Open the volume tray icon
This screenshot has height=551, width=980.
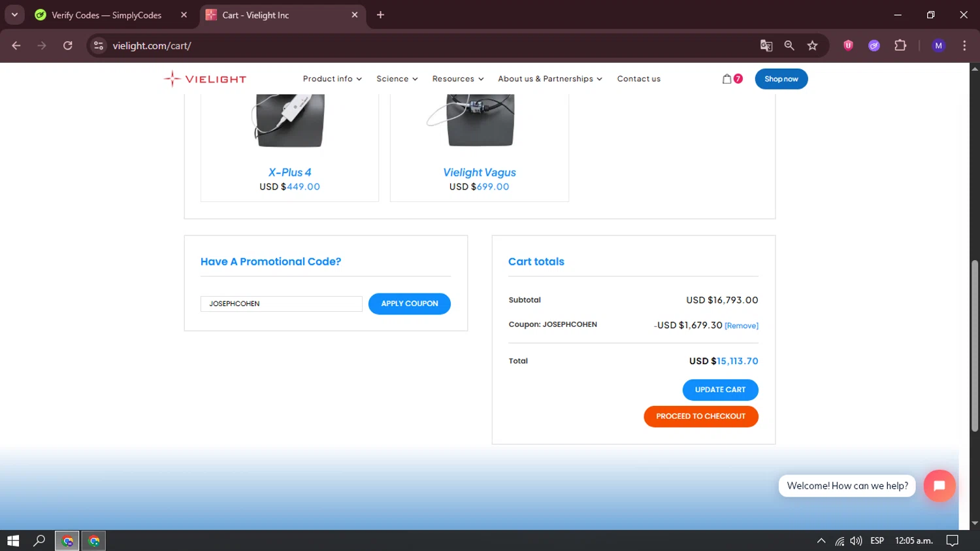click(x=856, y=541)
